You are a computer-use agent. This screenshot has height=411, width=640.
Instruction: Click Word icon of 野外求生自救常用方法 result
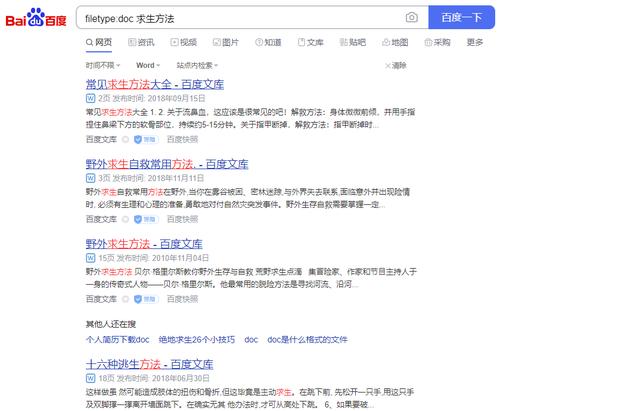(x=90, y=178)
